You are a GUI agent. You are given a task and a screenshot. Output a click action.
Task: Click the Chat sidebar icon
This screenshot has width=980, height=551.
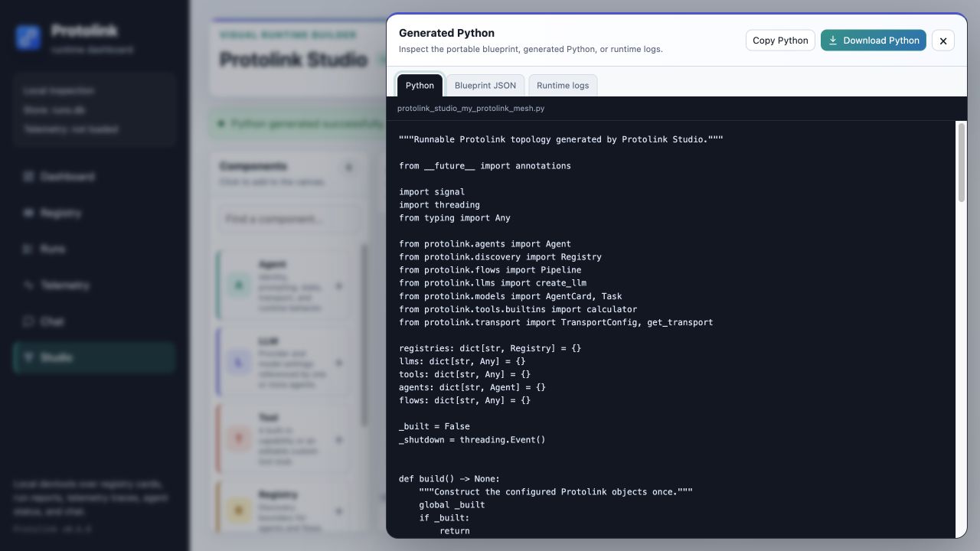pyautogui.click(x=29, y=321)
